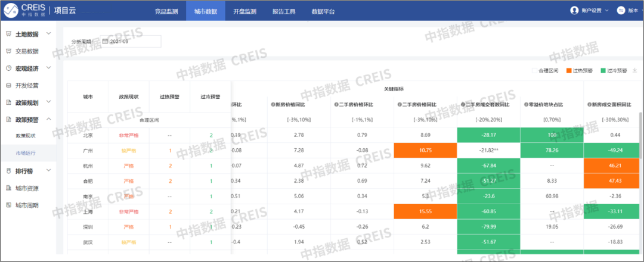Open the 账户设置 dropdown
This screenshot has width=644, height=262.
[x=589, y=11]
